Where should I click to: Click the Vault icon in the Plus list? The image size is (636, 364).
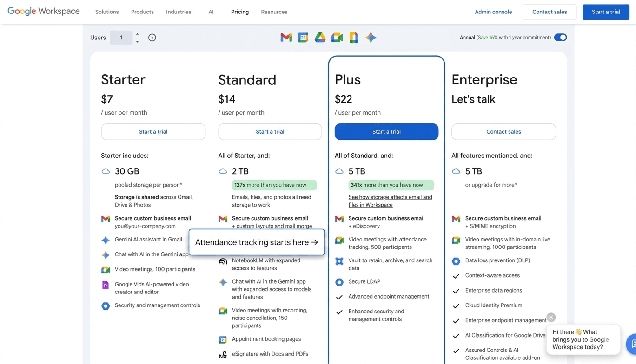(339, 261)
